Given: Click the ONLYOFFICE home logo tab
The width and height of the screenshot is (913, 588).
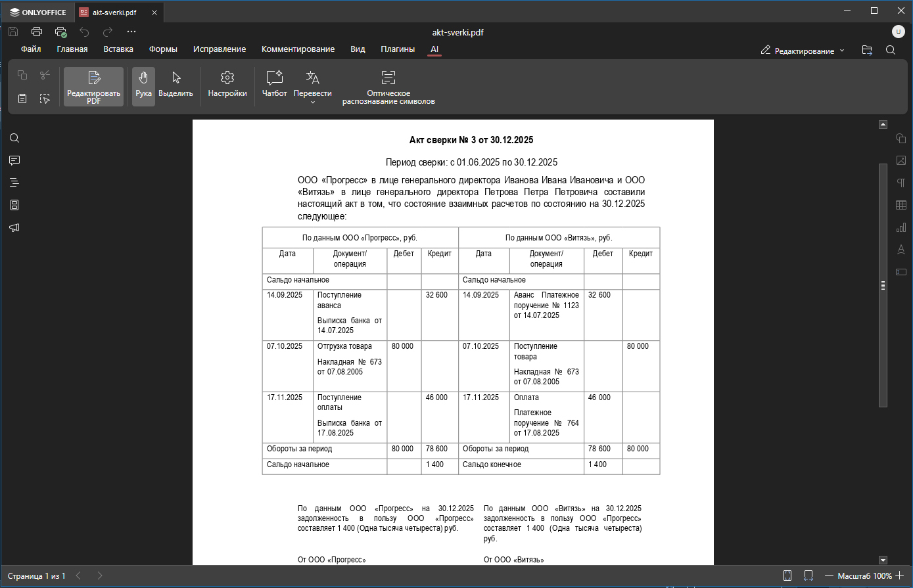Looking at the screenshot, I should 37,12.
